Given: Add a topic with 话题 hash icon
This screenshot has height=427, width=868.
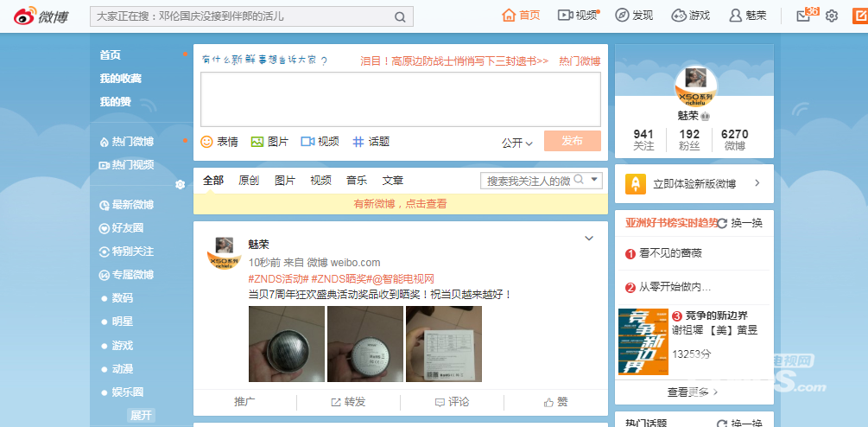Looking at the screenshot, I should 371,142.
